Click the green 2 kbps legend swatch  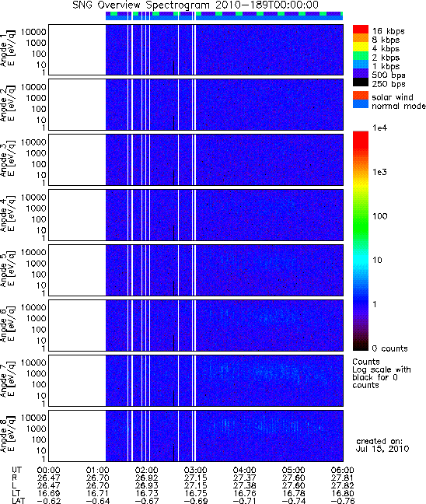361,55
